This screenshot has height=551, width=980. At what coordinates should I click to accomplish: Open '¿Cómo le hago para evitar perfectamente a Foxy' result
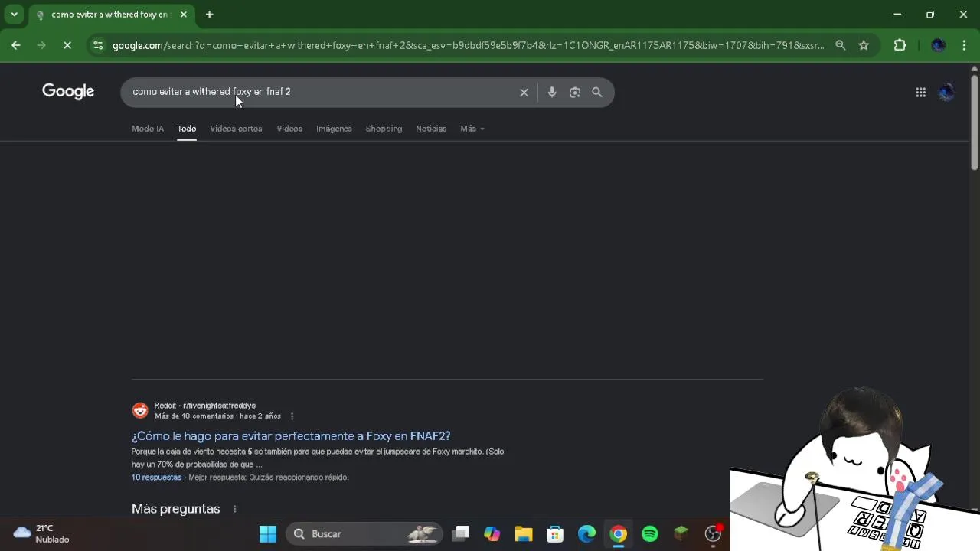coord(291,436)
